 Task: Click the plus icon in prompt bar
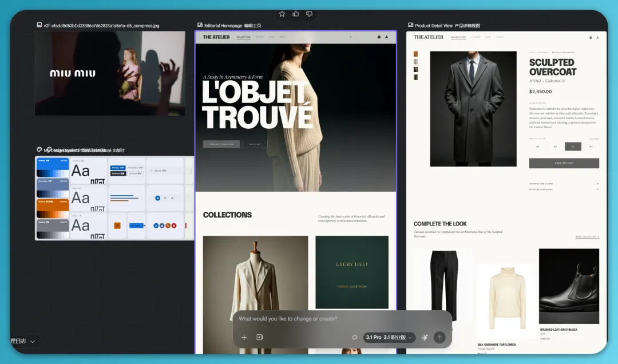[244, 338]
